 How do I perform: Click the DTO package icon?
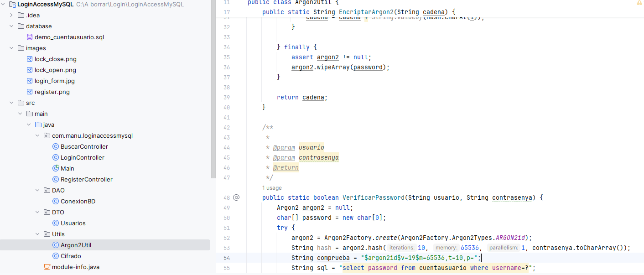(x=47, y=212)
